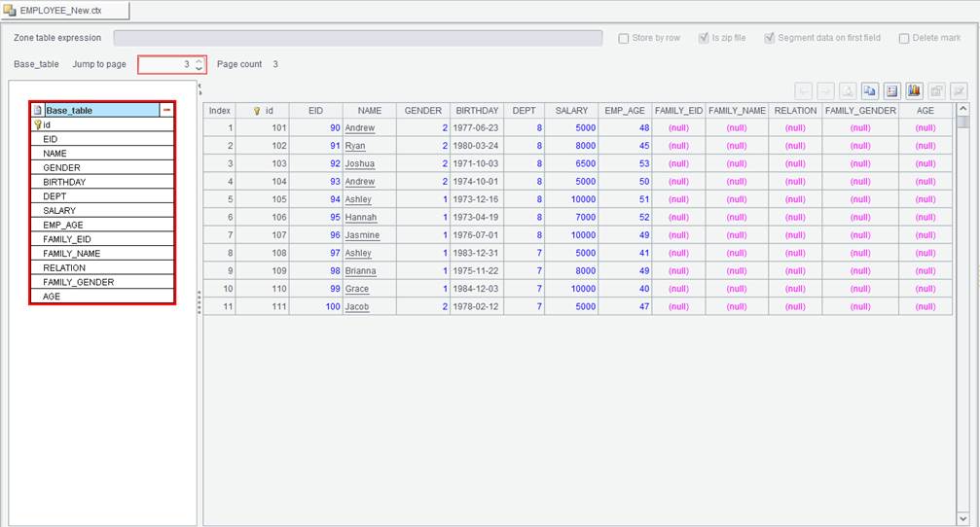Select the EID field in Base_table
980x527 pixels.
coord(102,139)
